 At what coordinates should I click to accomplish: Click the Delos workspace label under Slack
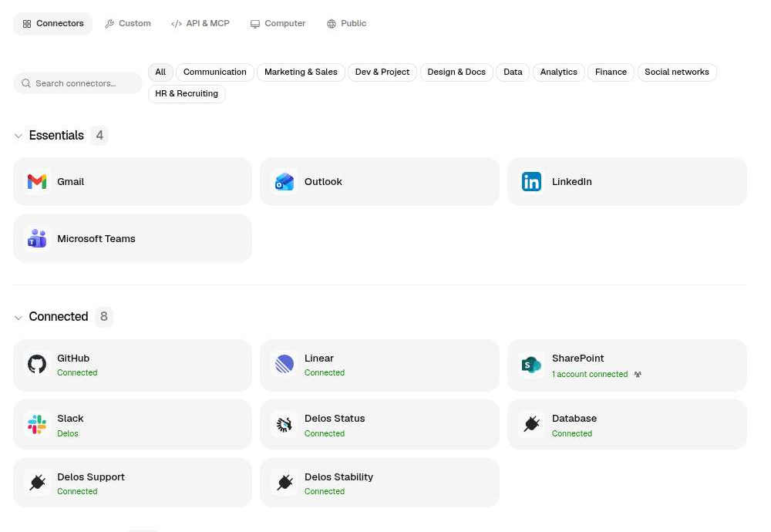[x=67, y=433]
